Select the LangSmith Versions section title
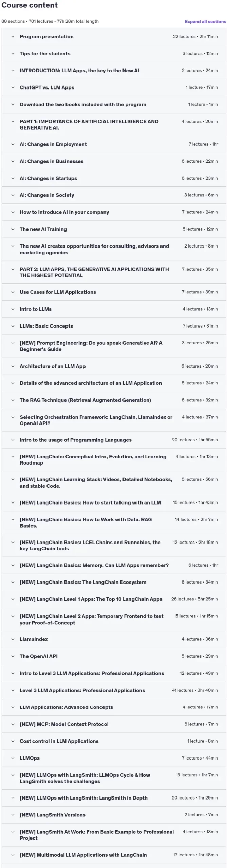 (53, 815)
